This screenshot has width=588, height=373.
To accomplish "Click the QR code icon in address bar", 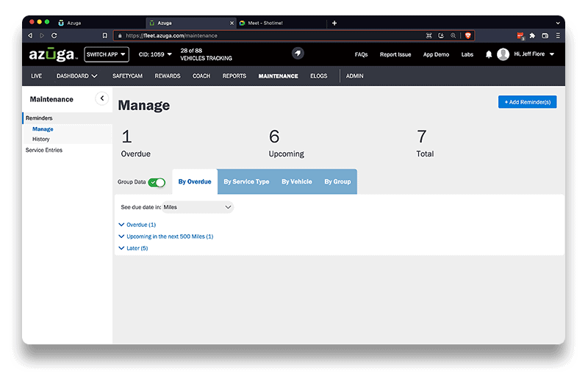I will (x=429, y=35).
